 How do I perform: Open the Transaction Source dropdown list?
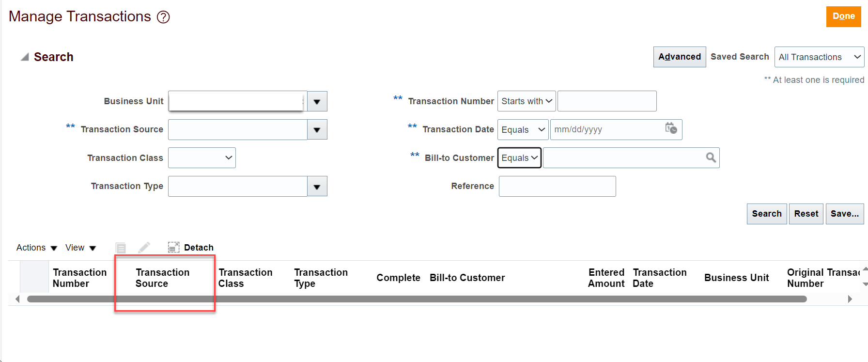point(317,129)
